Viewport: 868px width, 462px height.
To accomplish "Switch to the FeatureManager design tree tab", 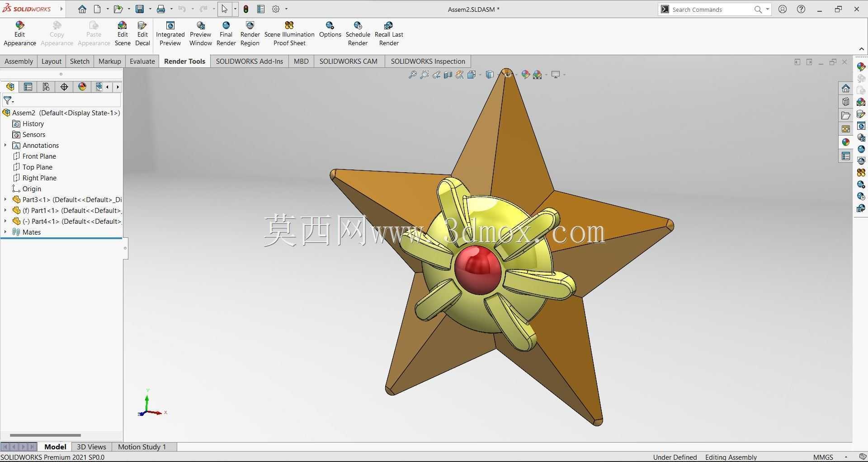I will (10, 87).
